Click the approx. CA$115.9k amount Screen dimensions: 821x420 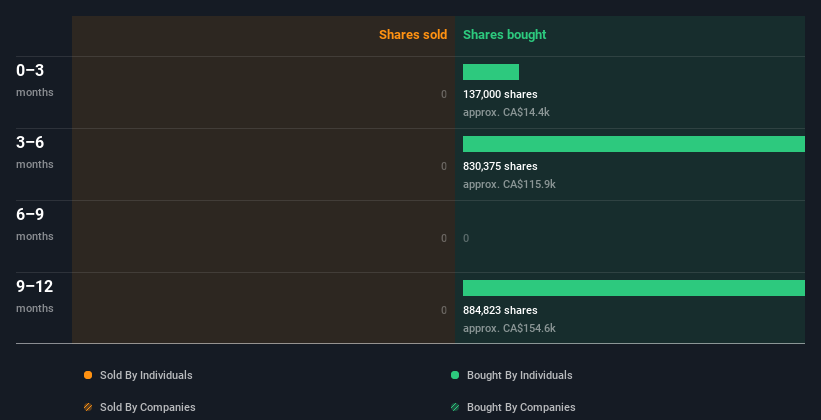[x=509, y=184]
